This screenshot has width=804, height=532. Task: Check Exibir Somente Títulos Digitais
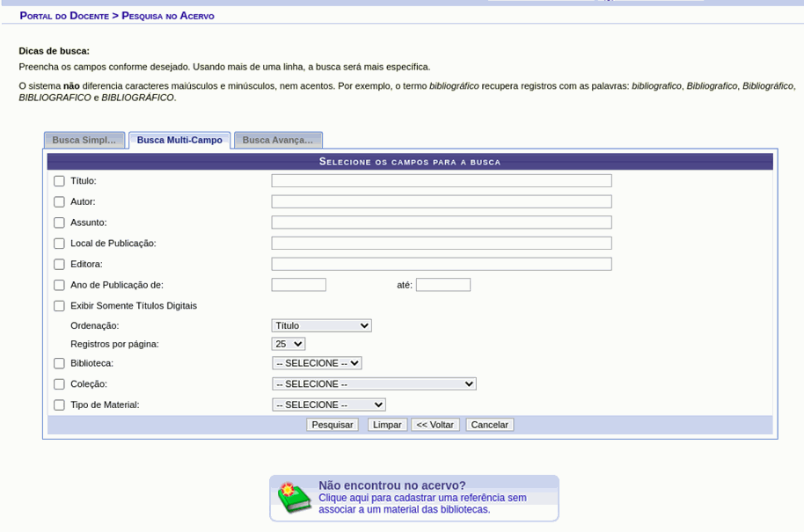pyautogui.click(x=59, y=306)
